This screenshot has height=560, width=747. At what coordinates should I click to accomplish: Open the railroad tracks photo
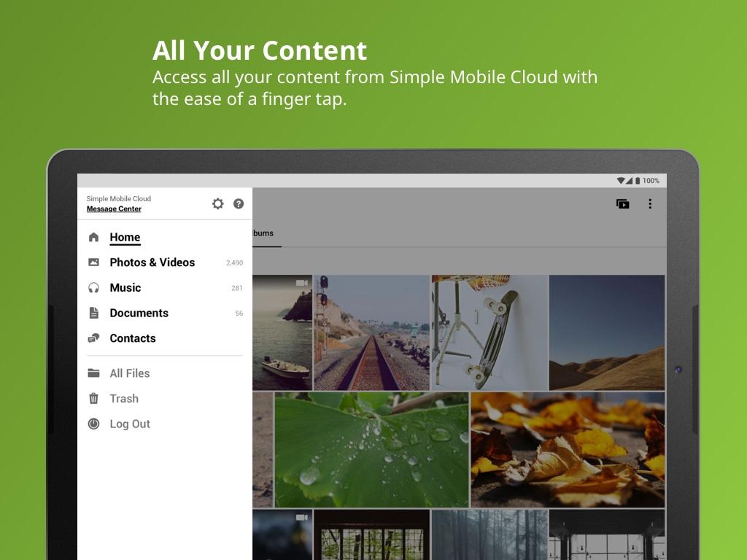click(371, 332)
